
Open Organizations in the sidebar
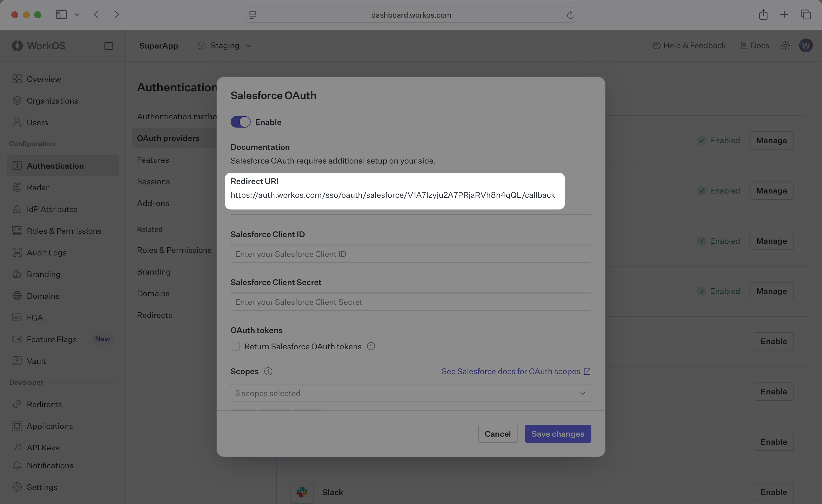[x=53, y=101]
